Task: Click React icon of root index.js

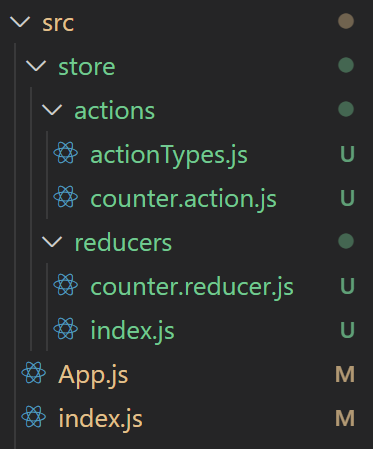Action: tap(34, 417)
